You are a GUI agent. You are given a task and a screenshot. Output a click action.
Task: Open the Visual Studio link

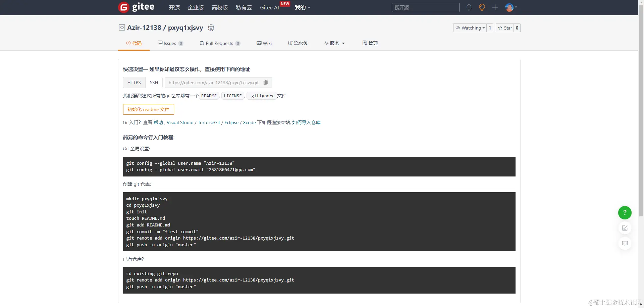[180, 122]
